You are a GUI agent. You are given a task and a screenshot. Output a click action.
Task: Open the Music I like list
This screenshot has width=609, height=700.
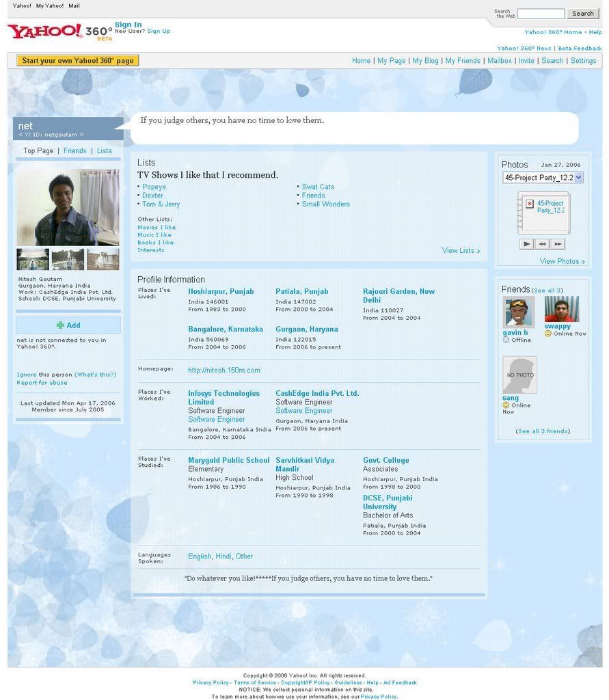click(154, 235)
